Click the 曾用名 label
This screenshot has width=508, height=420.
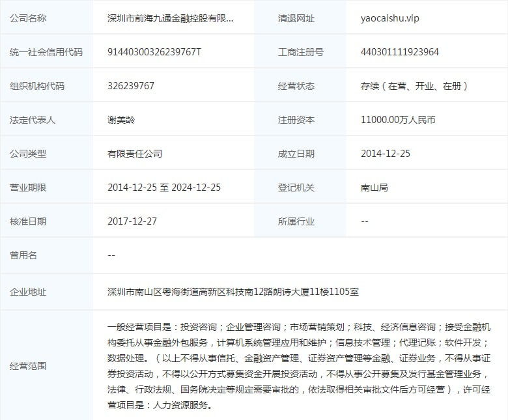coord(23,255)
